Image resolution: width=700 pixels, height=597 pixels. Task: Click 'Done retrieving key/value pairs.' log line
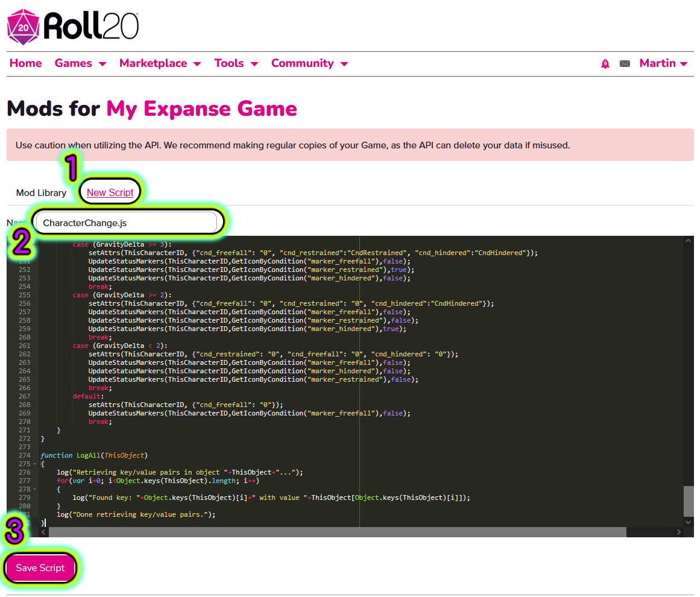click(136, 514)
